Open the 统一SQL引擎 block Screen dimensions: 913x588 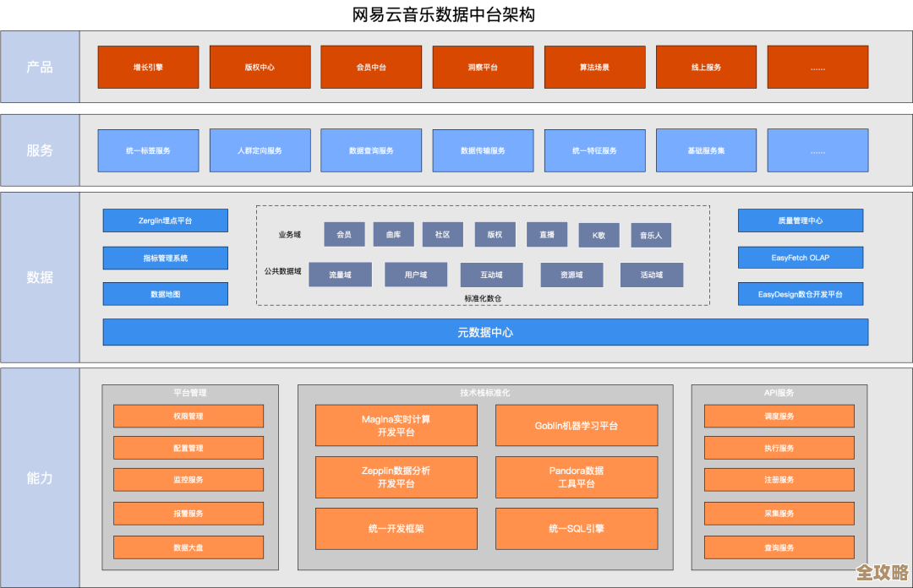[576, 529]
